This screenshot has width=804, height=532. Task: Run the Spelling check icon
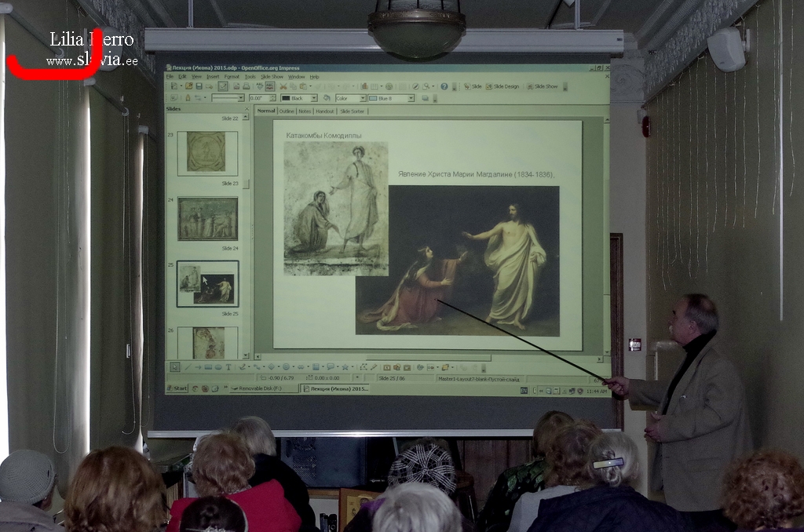pos(260,86)
